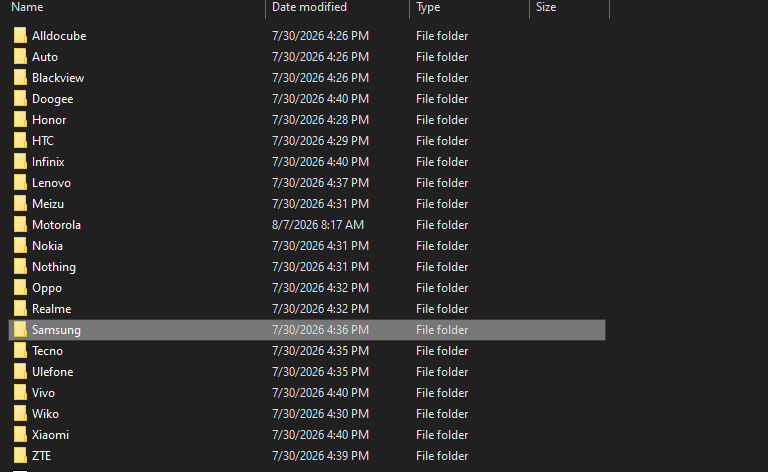Viewport: 768px width, 472px height.
Task: Select the Lenovo folder name
Action: point(51,183)
